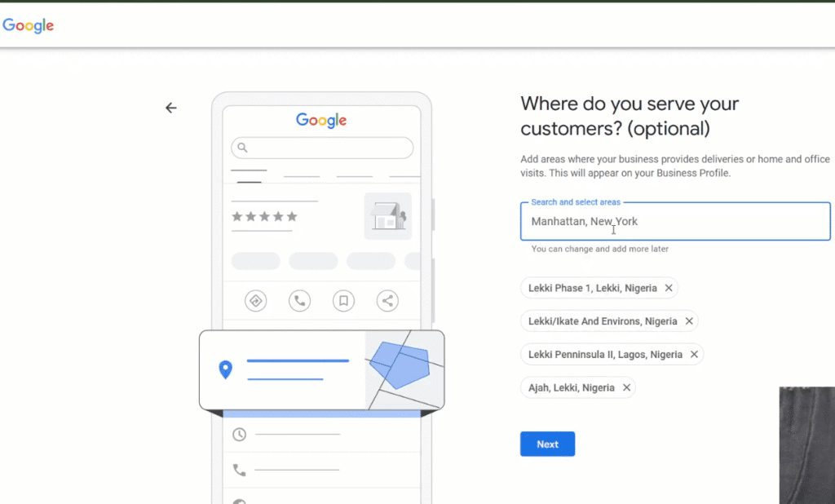This screenshot has width=835, height=504.
Task: Remove Ajah Lekki Nigeria service area
Action: [x=626, y=387]
